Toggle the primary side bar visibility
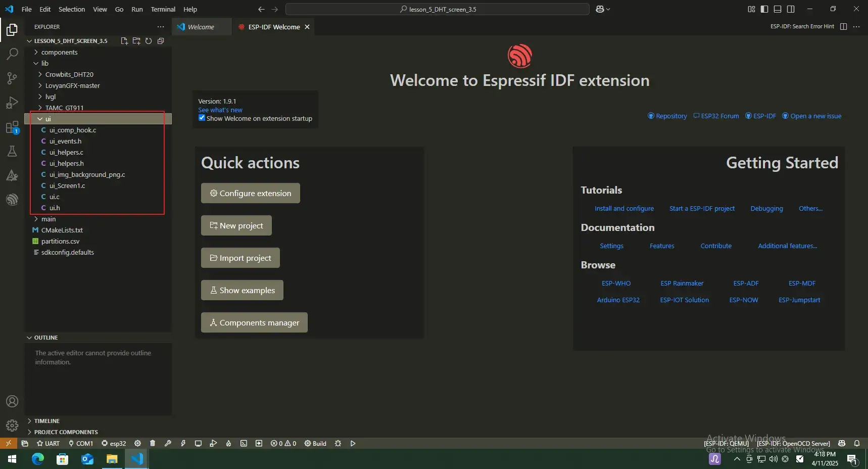 pos(764,9)
